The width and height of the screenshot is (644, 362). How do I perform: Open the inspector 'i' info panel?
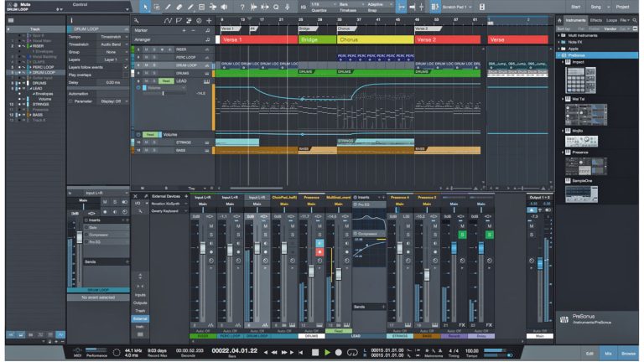pyautogui.click(x=71, y=18)
